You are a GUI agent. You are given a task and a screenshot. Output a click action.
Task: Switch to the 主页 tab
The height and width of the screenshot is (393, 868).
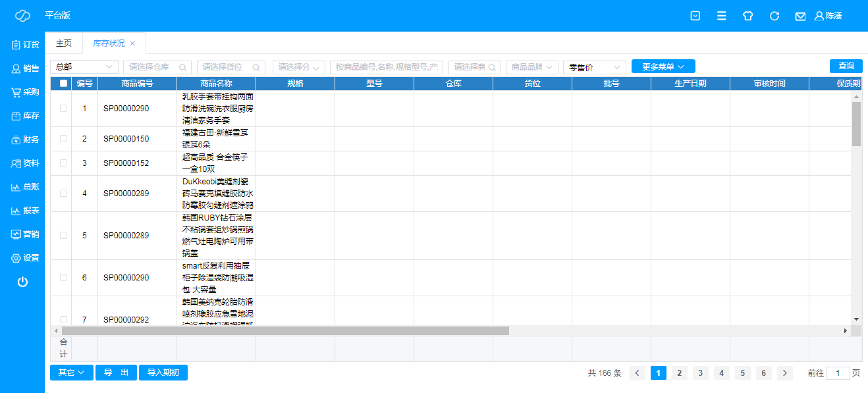pyautogui.click(x=64, y=43)
